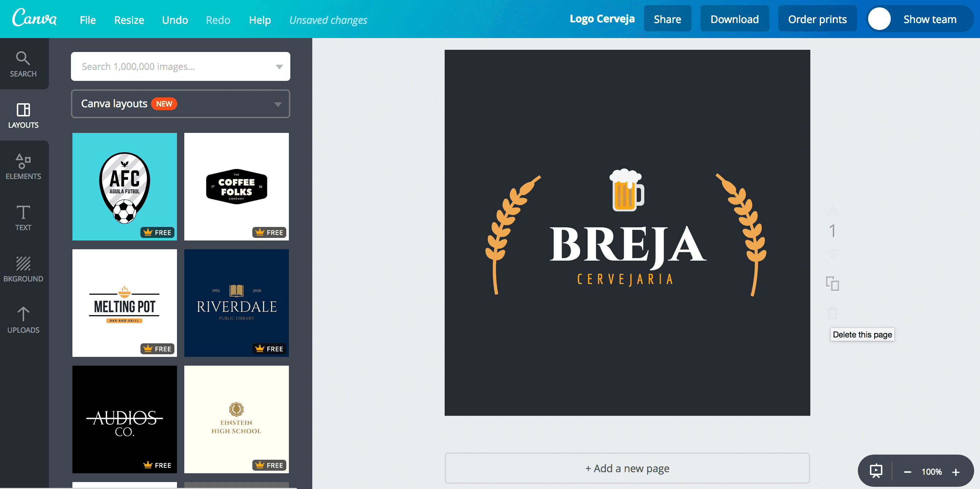Choose the Riverdale Public Library layout
Screen dimensions: 980x489
click(236, 303)
